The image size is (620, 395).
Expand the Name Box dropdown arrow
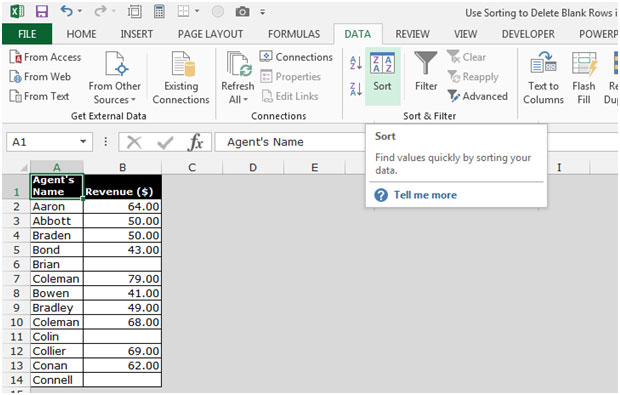coord(83,142)
